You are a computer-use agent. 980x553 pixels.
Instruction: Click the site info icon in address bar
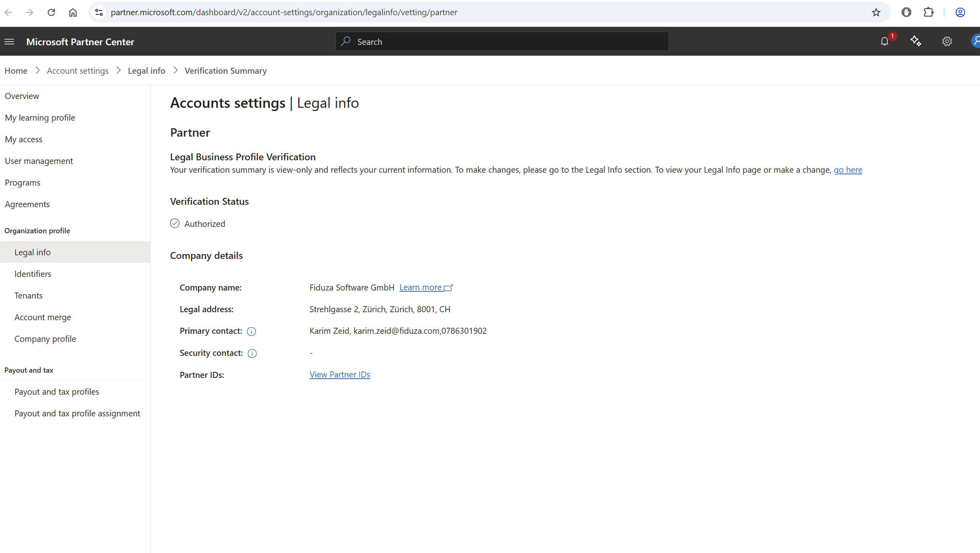tap(99, 12)
